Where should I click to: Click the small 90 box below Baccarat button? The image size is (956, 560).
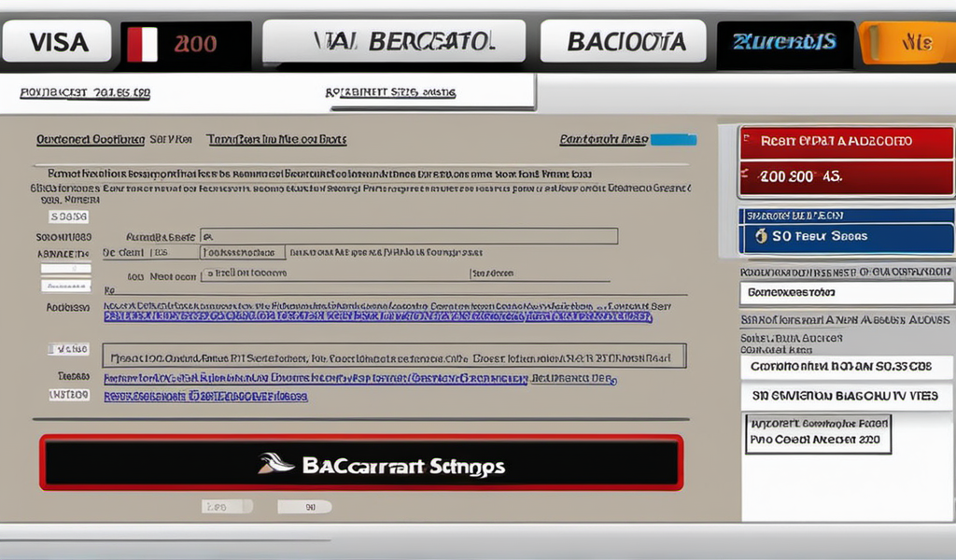304,507
